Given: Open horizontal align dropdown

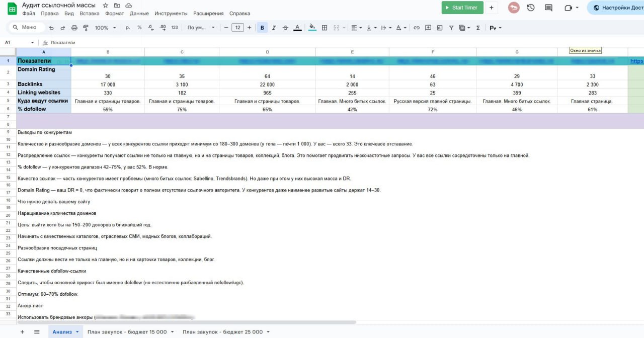Looking at the screenshot, I should [356, 28].
